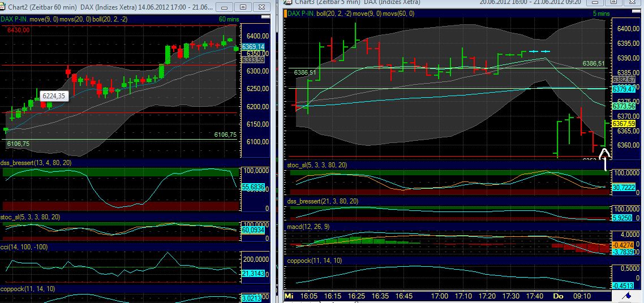
Task: Click the 6250,00 price axis label
Action: point(258,89)
